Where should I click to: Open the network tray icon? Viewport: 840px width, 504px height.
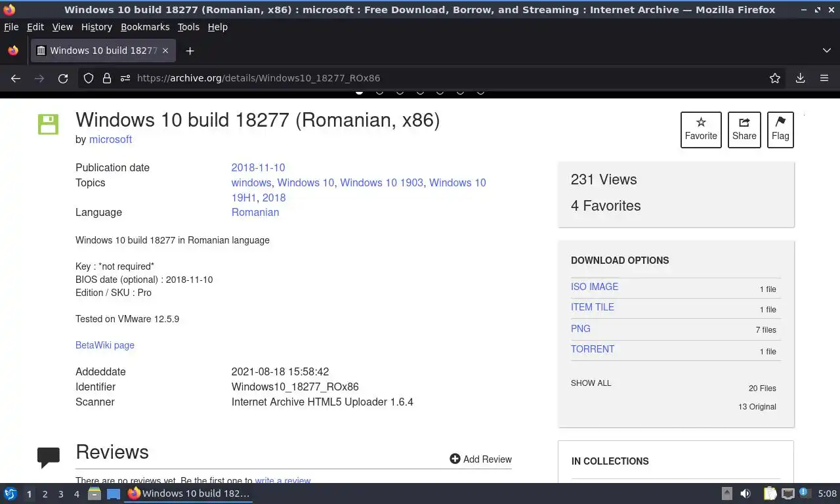pos(788,493)
